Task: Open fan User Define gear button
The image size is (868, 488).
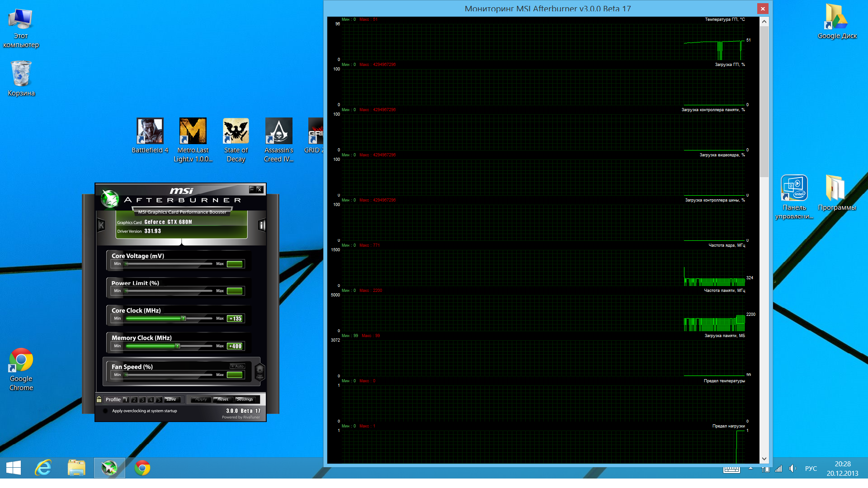Action: click(x=260, y=372)
